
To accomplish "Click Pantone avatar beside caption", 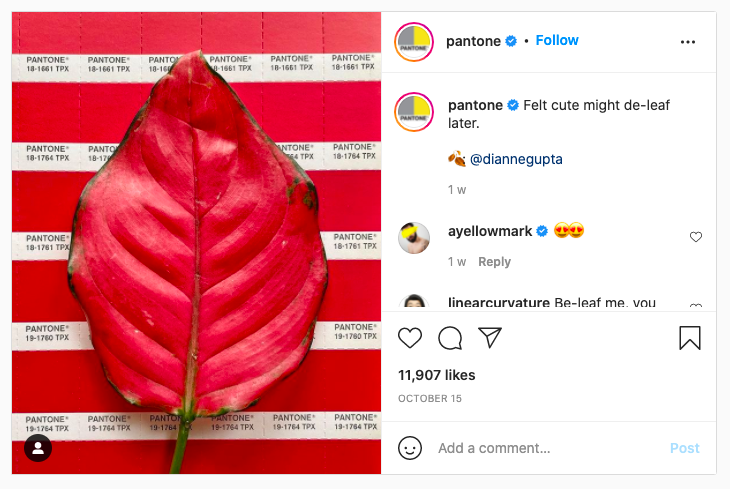I will tap(414, 110).
